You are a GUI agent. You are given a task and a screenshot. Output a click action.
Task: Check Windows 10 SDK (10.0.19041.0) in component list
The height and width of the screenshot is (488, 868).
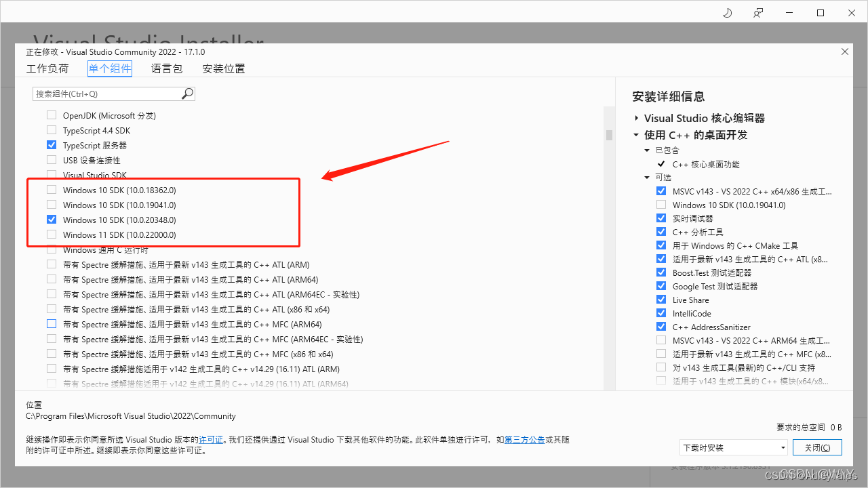(x=52, y=205)
